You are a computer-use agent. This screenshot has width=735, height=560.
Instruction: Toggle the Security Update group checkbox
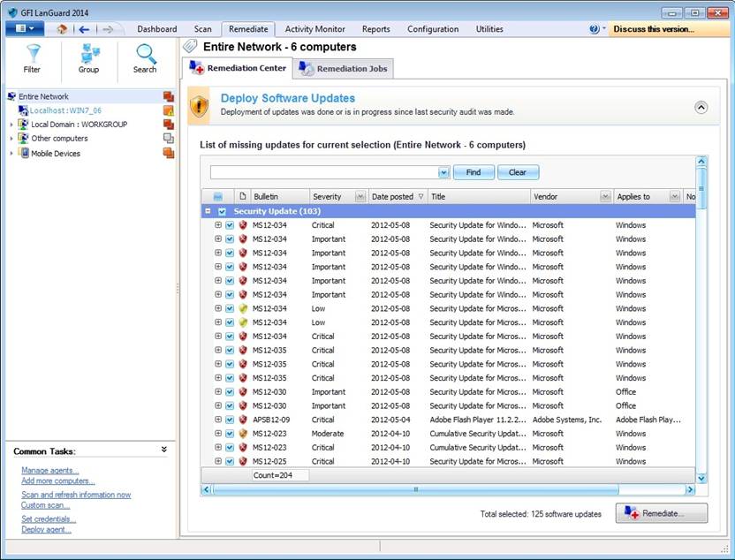pyautogui.click(x=223, y=211)
